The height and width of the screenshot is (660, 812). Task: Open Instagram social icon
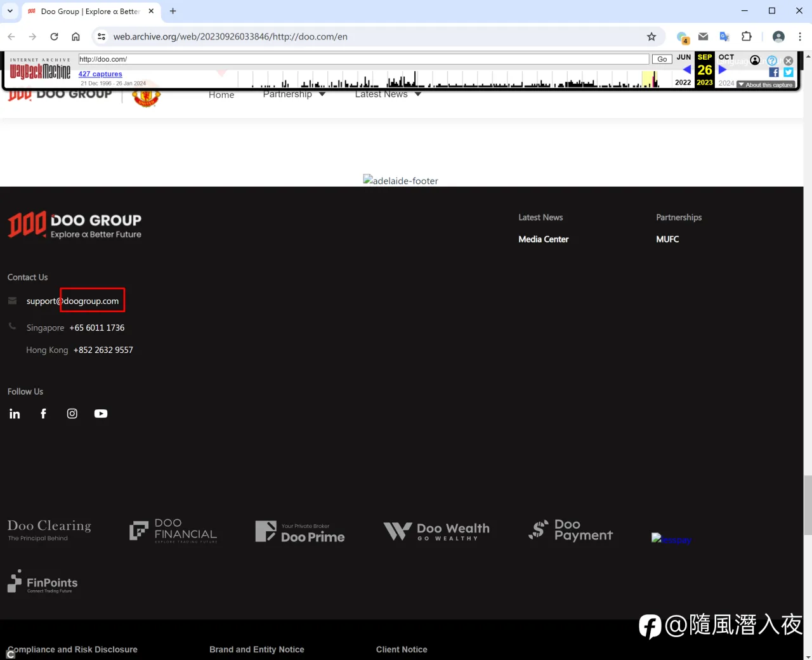pos(72,414)
